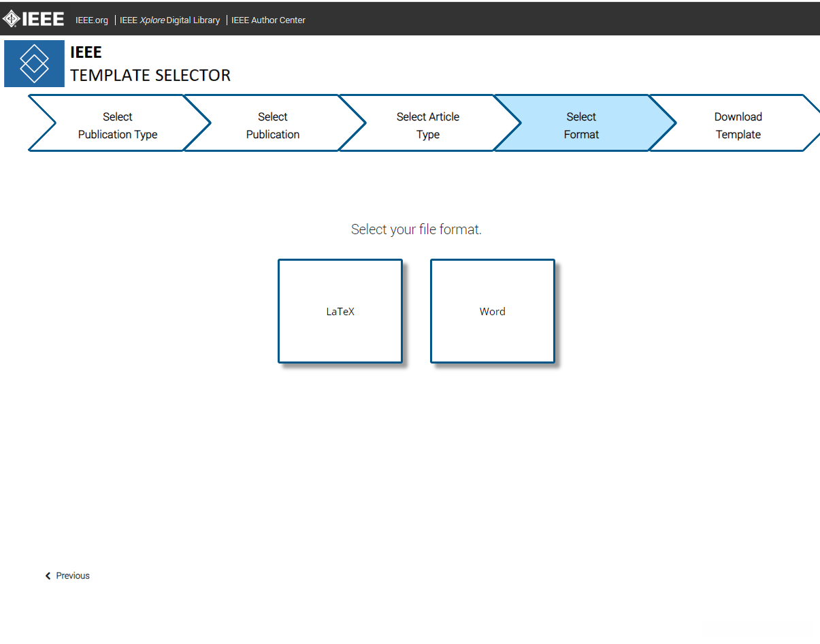Click the 'Select your file format.' prompt
Screen dimensions: 820x644
(x=416, y=229)
